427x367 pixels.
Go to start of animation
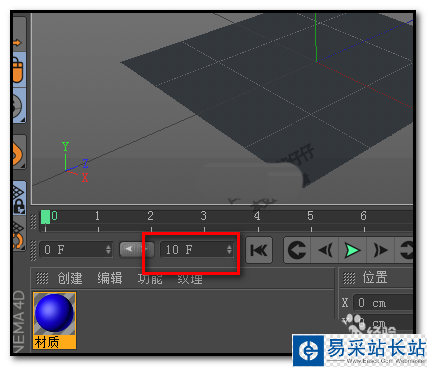point(259,250)
